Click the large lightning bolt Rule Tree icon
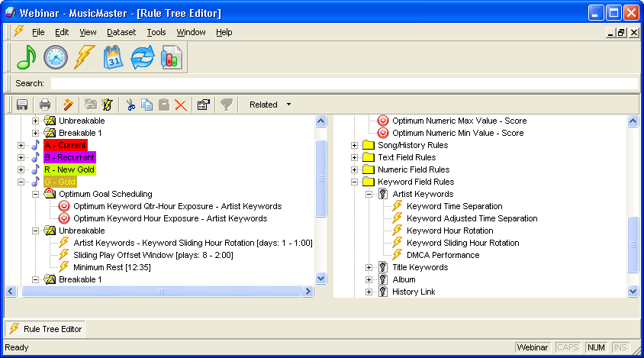644x358 pixels. [x=83, y=58]
